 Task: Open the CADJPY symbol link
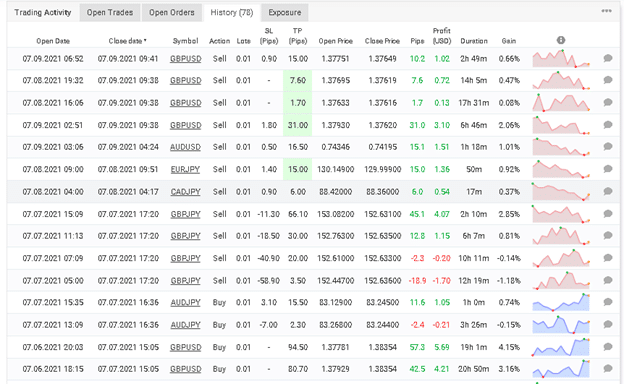(185, 191)
